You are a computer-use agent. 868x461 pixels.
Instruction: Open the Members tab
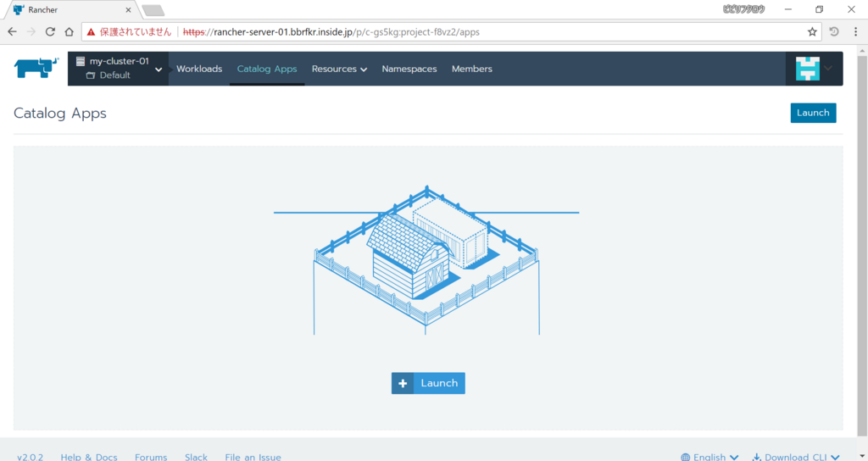point(471,69)
